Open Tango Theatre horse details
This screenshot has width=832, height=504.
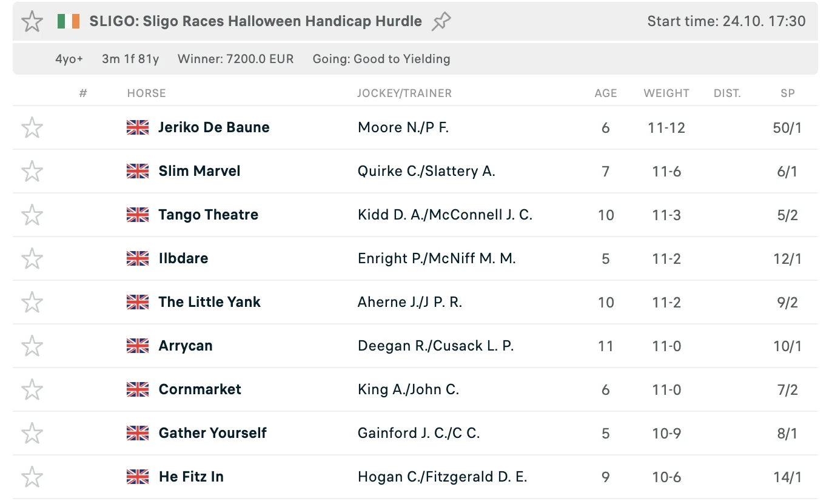coord(208,215)
